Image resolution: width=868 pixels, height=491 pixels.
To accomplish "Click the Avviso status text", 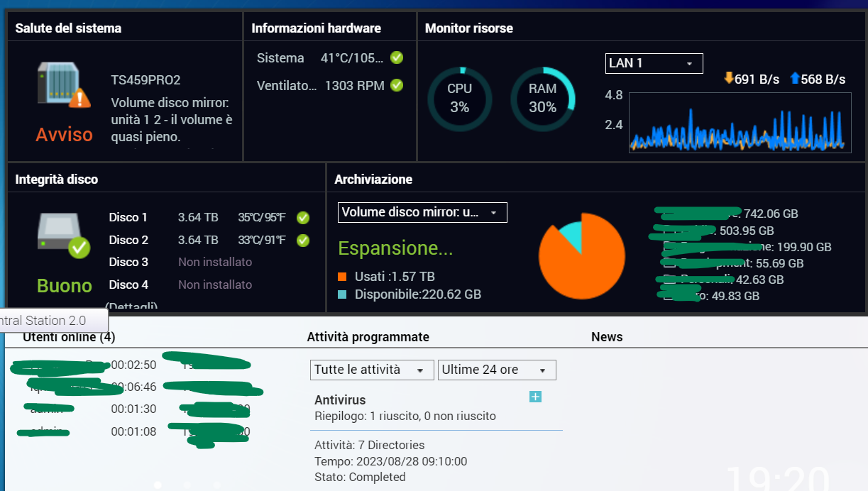I will 65,134.
